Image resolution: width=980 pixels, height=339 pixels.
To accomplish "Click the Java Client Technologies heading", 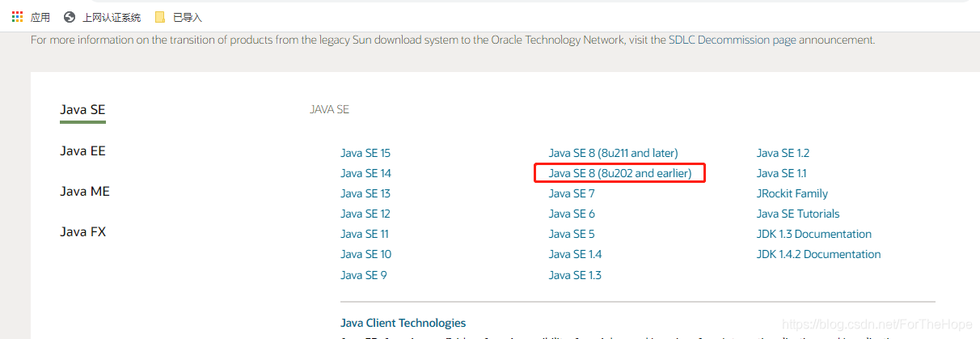I will [403, 323].
